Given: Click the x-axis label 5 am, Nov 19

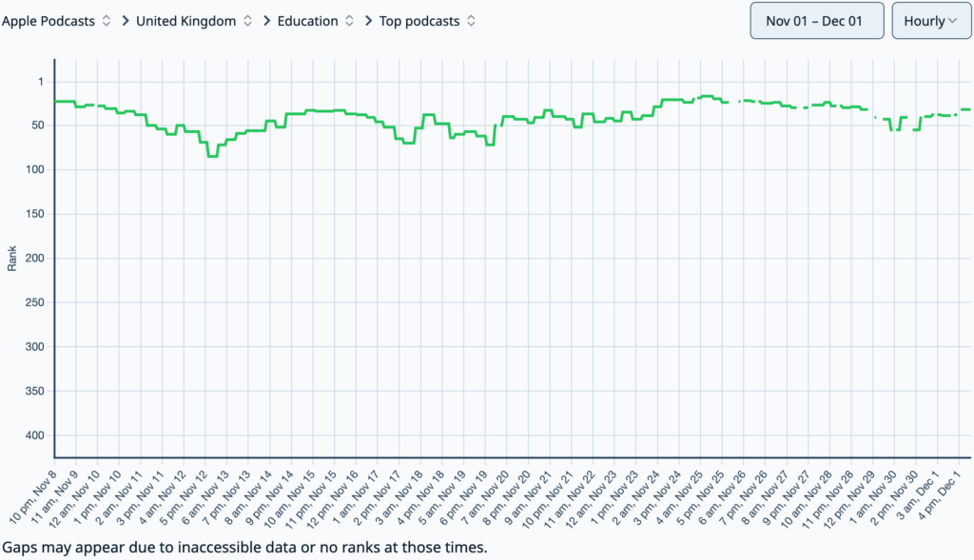Looking at the screenshot, I should [x=441, y=498].
